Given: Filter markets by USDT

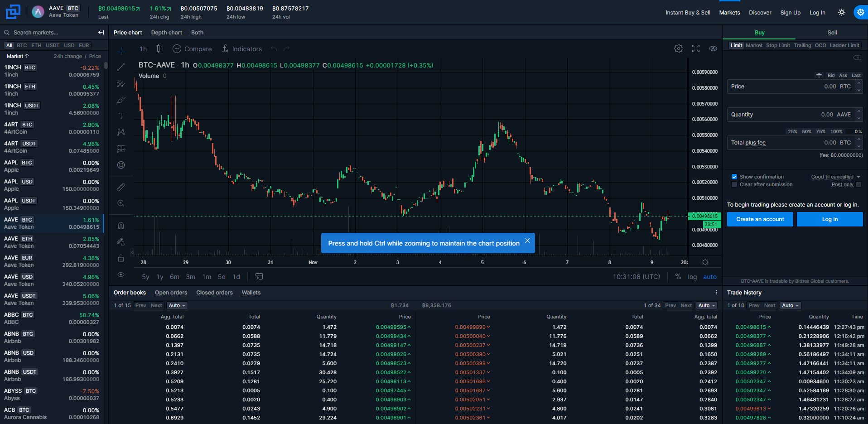Looking at the screenshot, I should click(x=53, y=45).
